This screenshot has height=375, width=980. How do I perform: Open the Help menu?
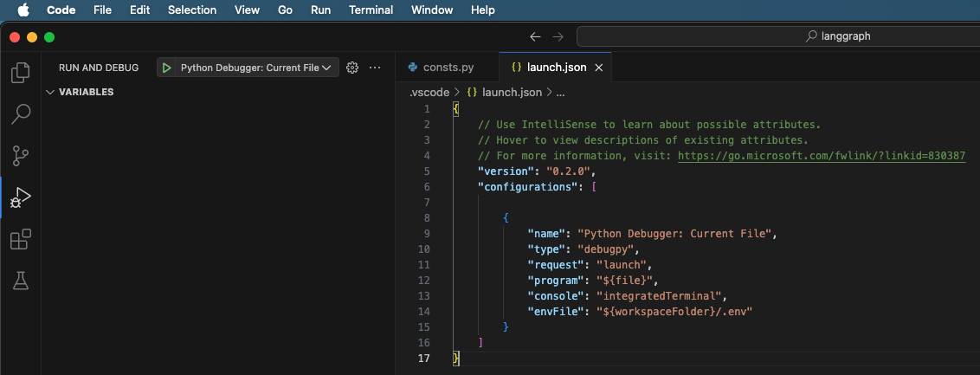[x=482, y=10]
